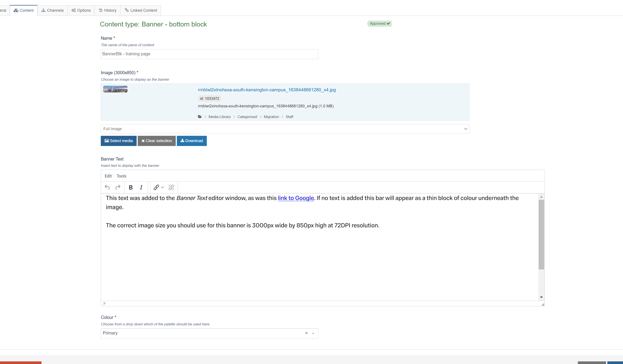Clear the Primary colour selection with the x
The width and height of the screenshot is (623, 364).
click(306, 333)
